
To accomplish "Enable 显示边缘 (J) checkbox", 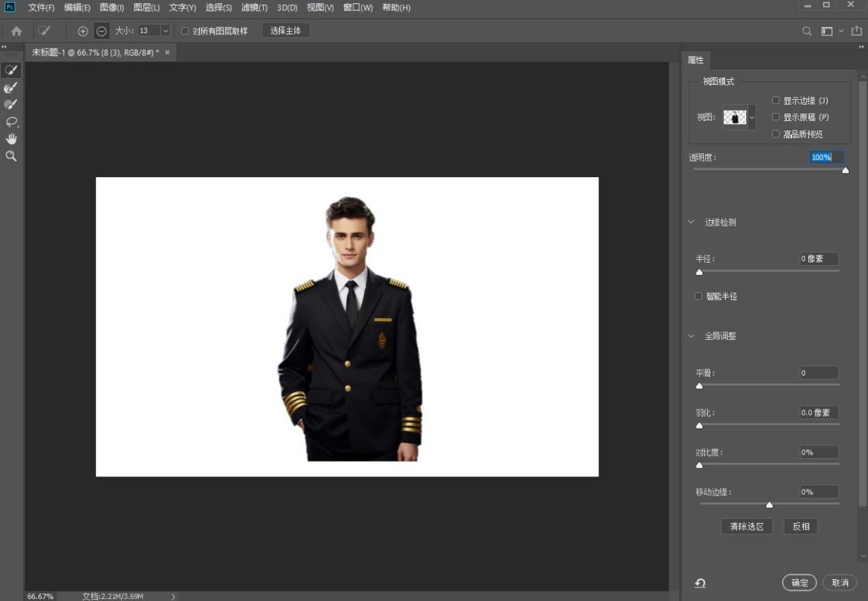I will 776,101.
